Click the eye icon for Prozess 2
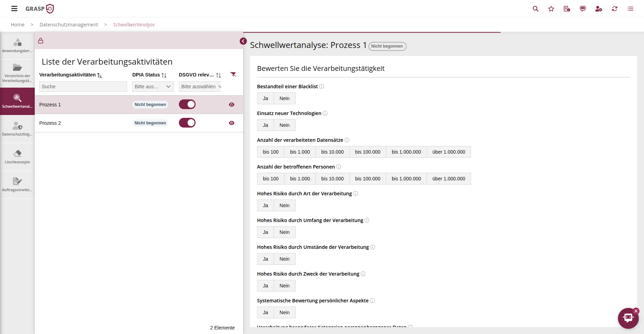The width and height of the screenshot is (644, 334). pyautogui.click(x=232, y=123)
